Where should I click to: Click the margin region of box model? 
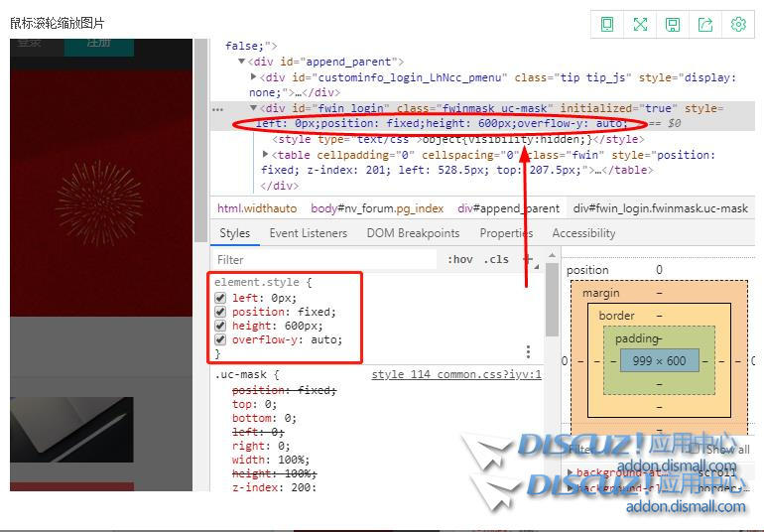click(600, 293)
